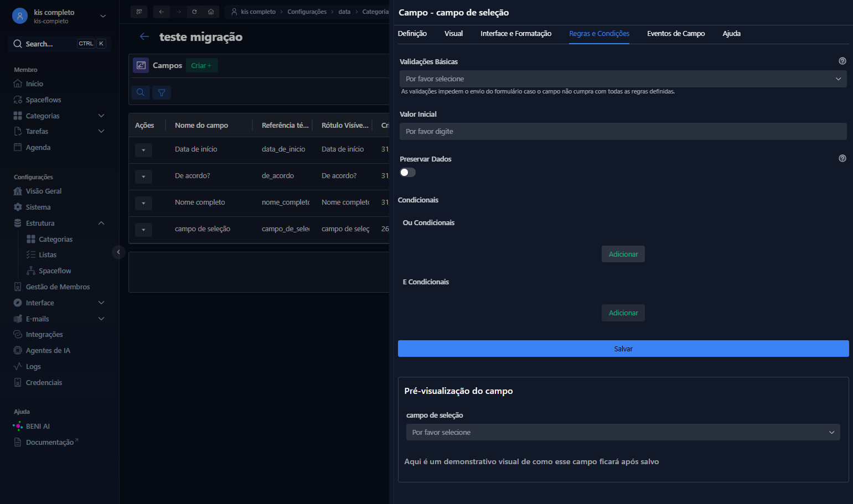Open the kis completo workspace switcher
Image resolution: width=853 pixels, height=504 pixels.
pos(59,16)
